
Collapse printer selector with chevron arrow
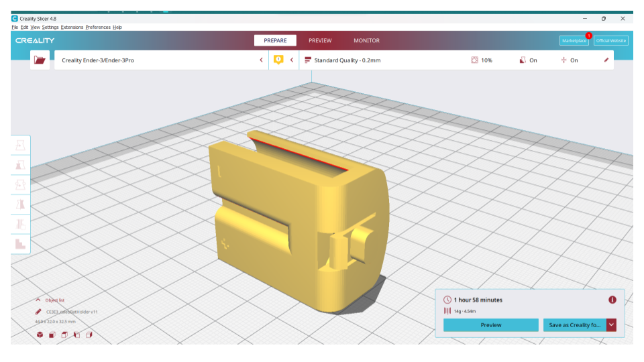261,60
